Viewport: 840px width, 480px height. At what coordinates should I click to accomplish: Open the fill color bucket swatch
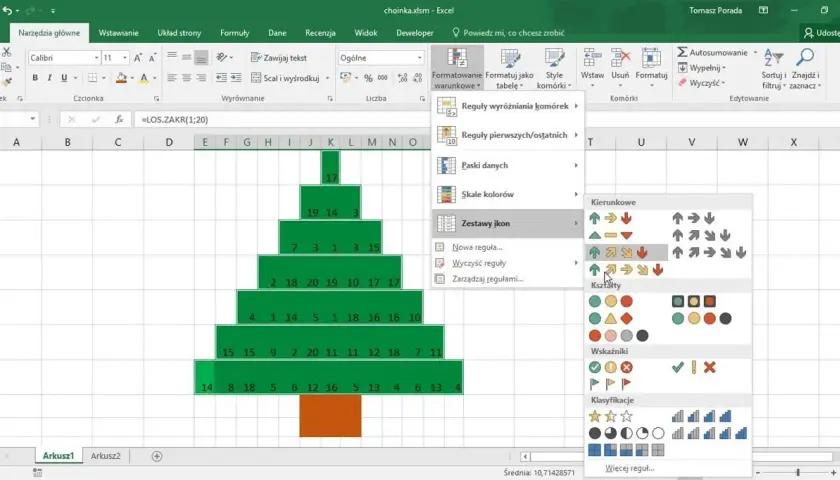[122, 78]
